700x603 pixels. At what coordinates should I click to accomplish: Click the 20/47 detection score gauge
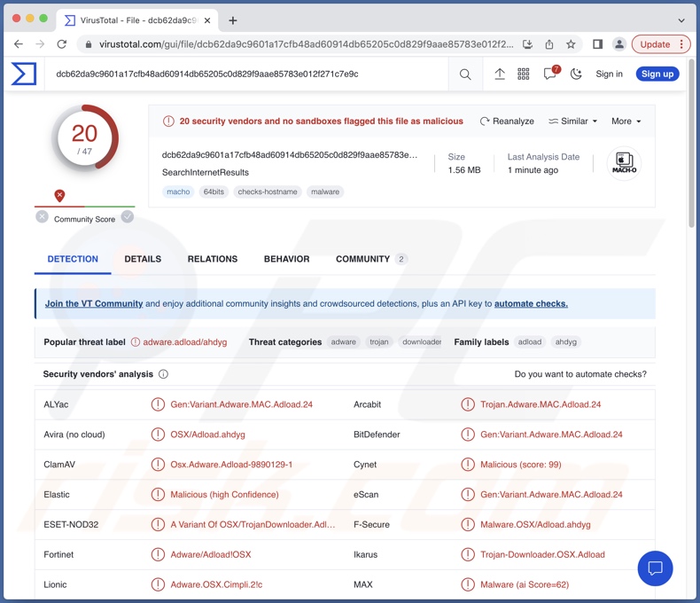pos(85,138)
